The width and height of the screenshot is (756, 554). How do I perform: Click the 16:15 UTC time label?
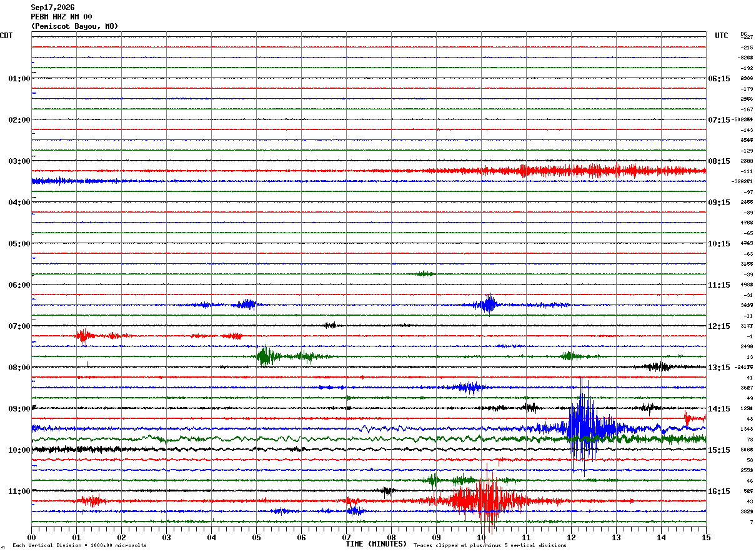[719, 491]
